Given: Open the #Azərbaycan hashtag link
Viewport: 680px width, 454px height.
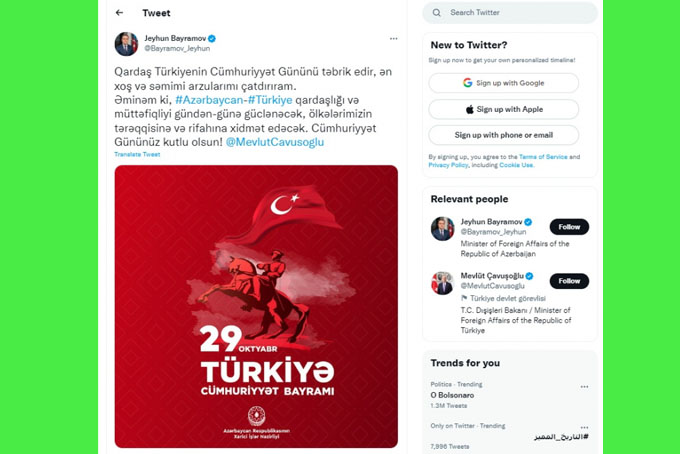Looking at the screenshot, I should [209, 100].
